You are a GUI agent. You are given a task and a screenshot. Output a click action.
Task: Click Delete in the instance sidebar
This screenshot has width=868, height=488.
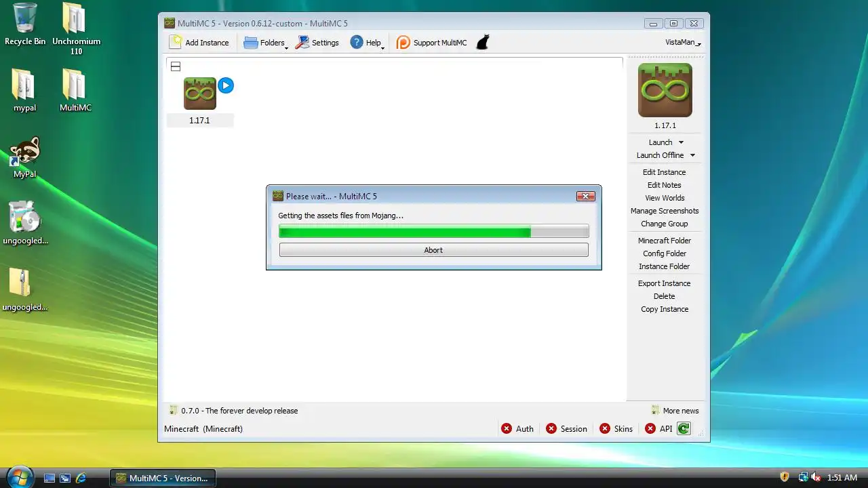(x=665, y=296)
